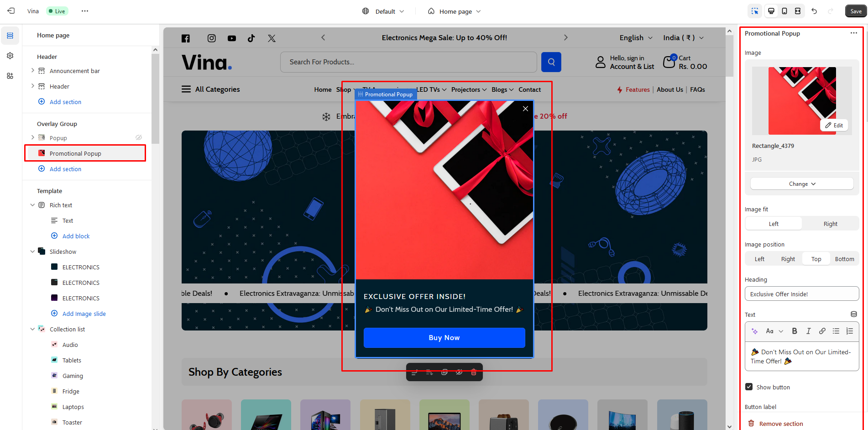Image resolution: width=868 pixels, height=430 pixels.
Task: Click the Undo arrow in top toolbar
Action: coord(814,11)
